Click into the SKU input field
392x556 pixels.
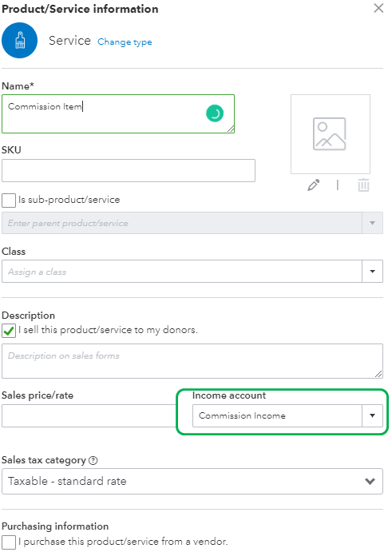129,171
